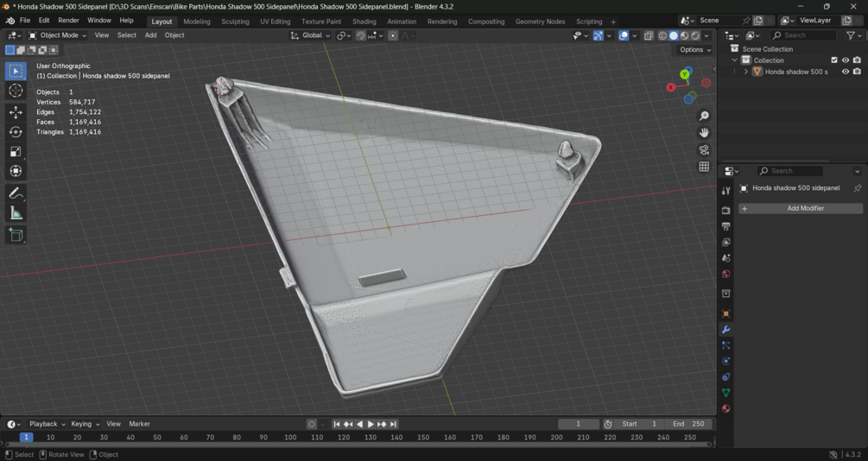Expand Honda shadow 500 outliner item
Image resolution: width=868 pixels, height=461 pixels.
pyautogui.click(x=745, y=72)
